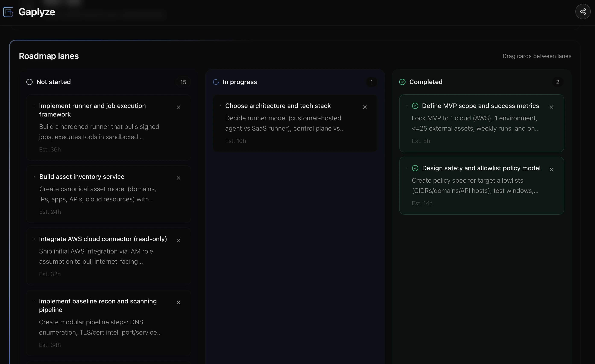Close the Implement baseline recon pipeline card
This screenshot has height=364, width=595.
coord(179,302)
